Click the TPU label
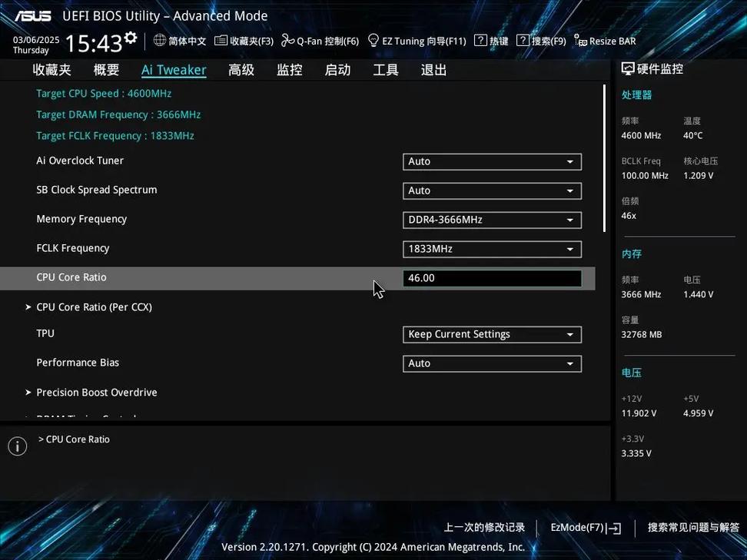747x560 pixels. pos(45,333)
